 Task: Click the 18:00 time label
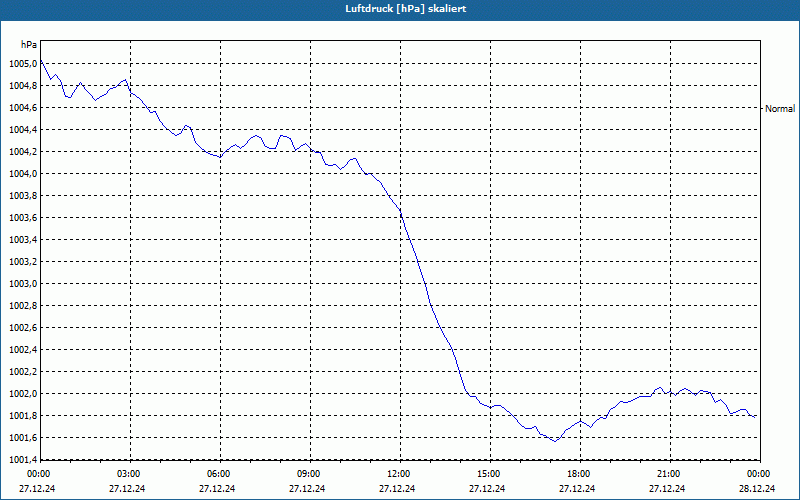578,474
